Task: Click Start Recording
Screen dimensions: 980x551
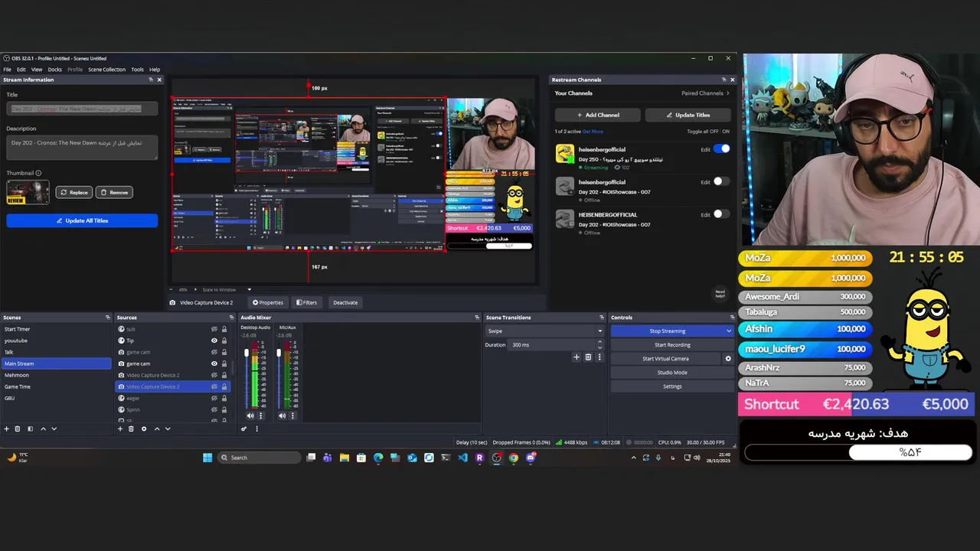Action: (672, 345)
